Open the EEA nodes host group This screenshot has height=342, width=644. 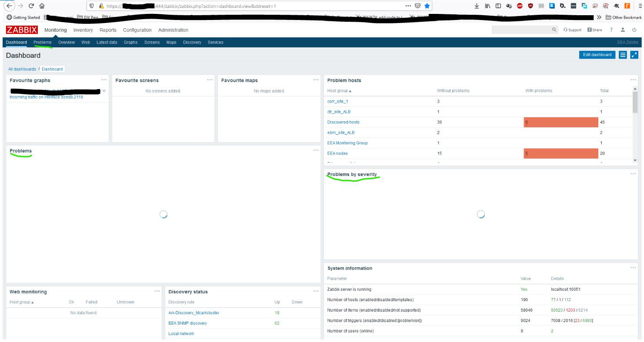pos(337,153)
